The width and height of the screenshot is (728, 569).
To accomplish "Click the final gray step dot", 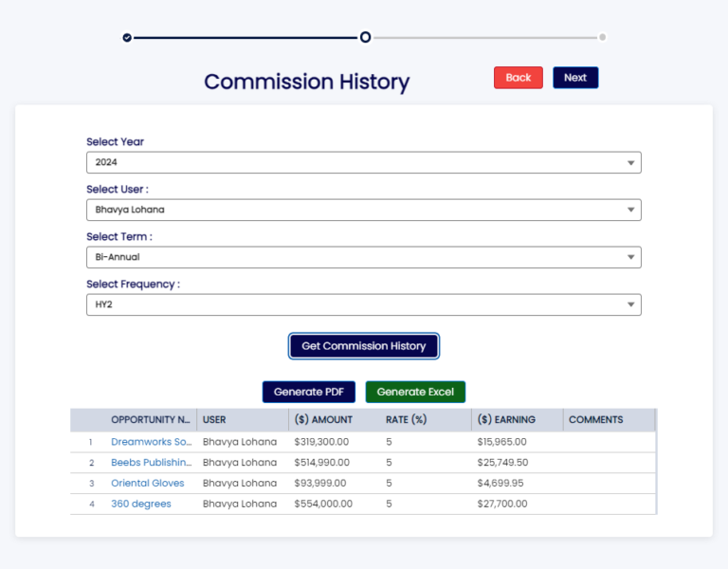I will (x=603, y=38).
